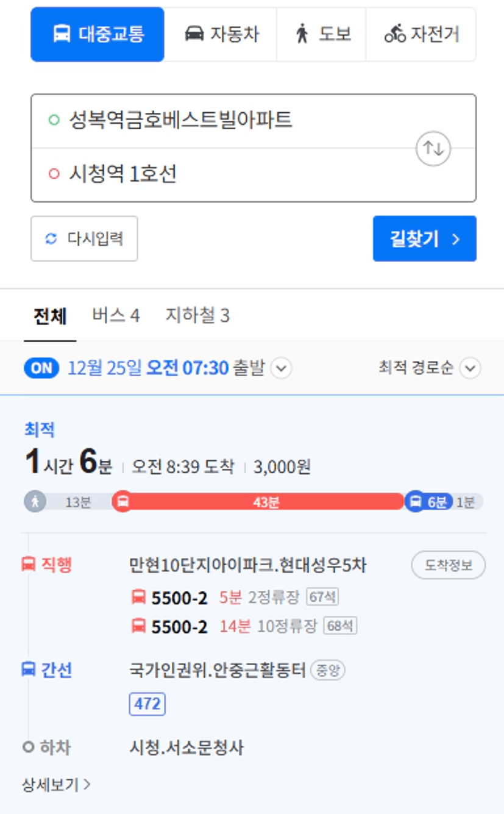Select the car 자동차 mode icon
The image size is (504, 814).
194,34
